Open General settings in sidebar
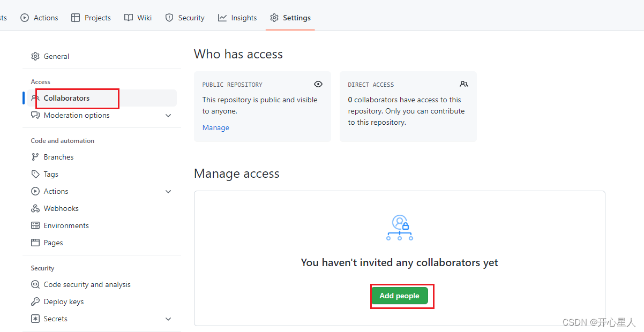This screenshot has height=332, width=644. (x=102, y=56)
